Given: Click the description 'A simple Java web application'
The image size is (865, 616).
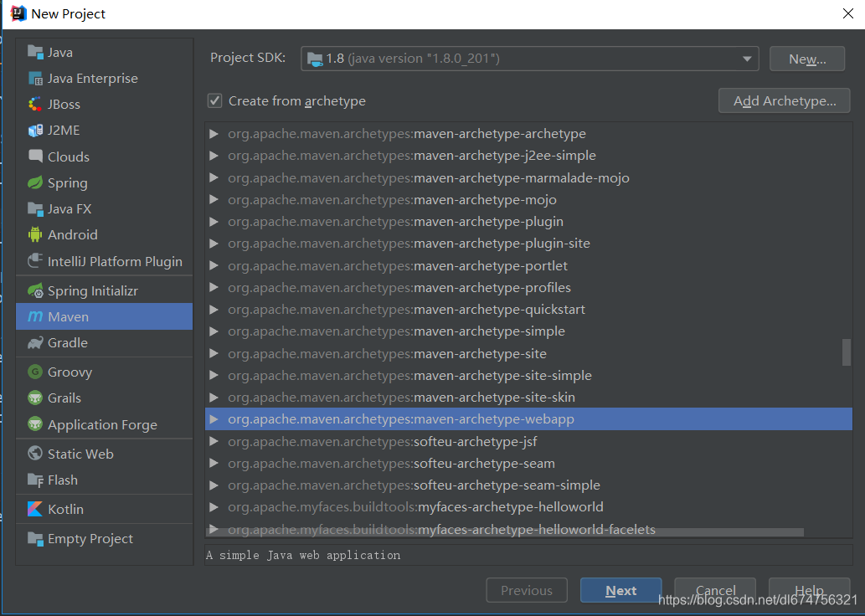Looking at the screenshot, I should pos(303,555).
